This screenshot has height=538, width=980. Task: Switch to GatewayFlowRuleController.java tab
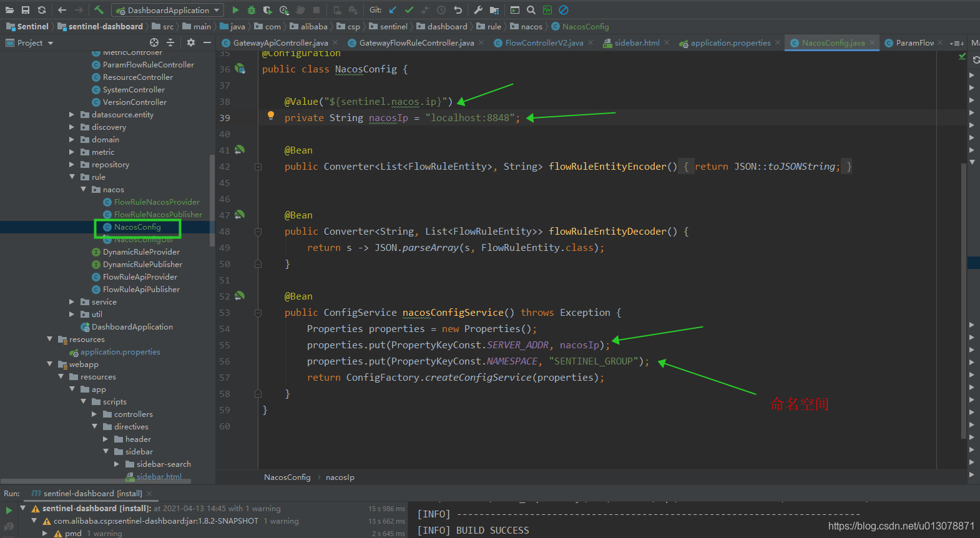[416, 42]
